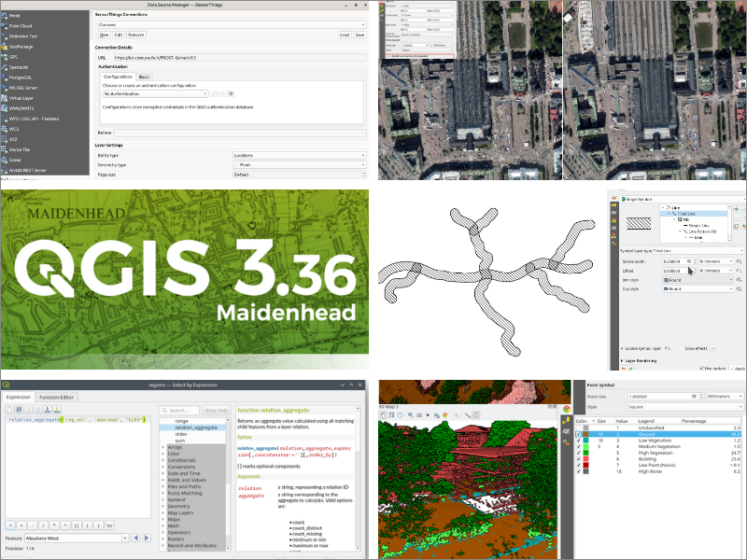Click export user expressions icon

(x=57, y=410)
